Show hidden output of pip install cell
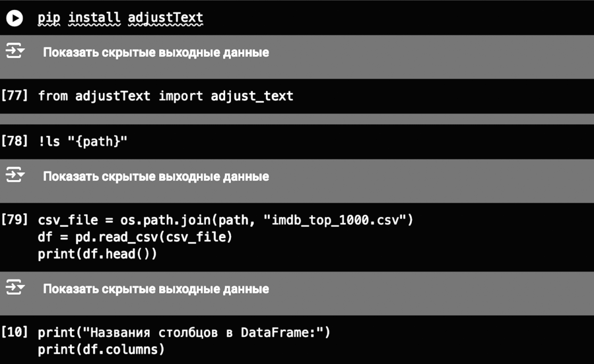The height and width of the screenshot is (364, 594). 156,52
